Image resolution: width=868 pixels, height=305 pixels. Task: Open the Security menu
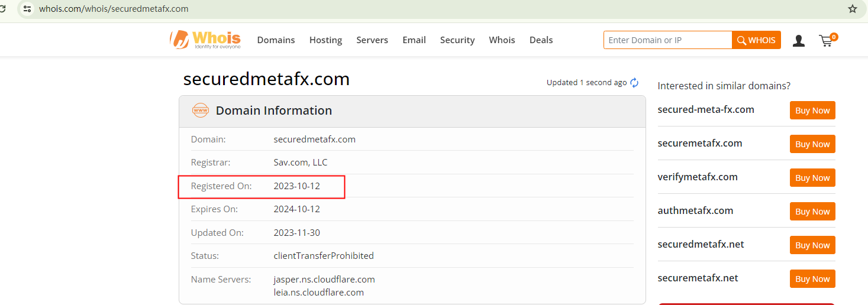click(457, 40)
